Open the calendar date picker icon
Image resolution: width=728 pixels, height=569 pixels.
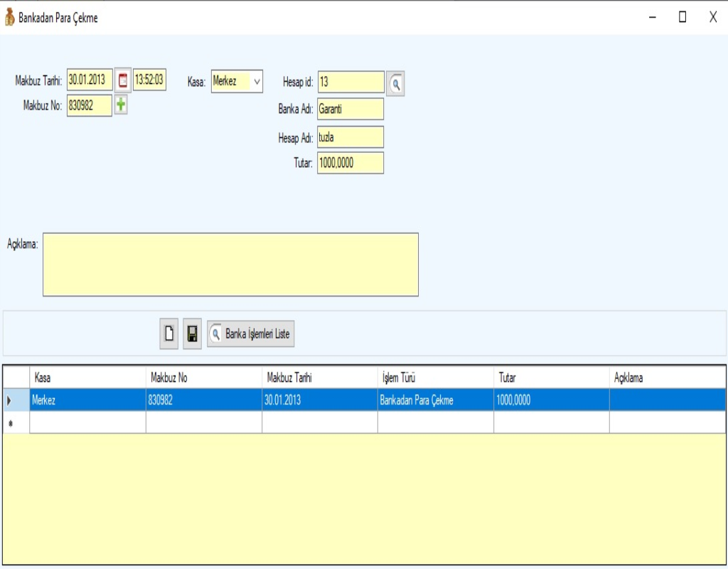pyautogui.click(x=123, y=80)
